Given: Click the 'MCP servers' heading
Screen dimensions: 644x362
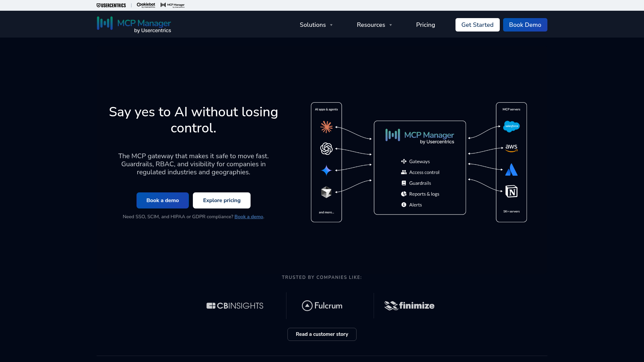Looking at the screenshot, I should pyautogui.click(x=512, y=109).
